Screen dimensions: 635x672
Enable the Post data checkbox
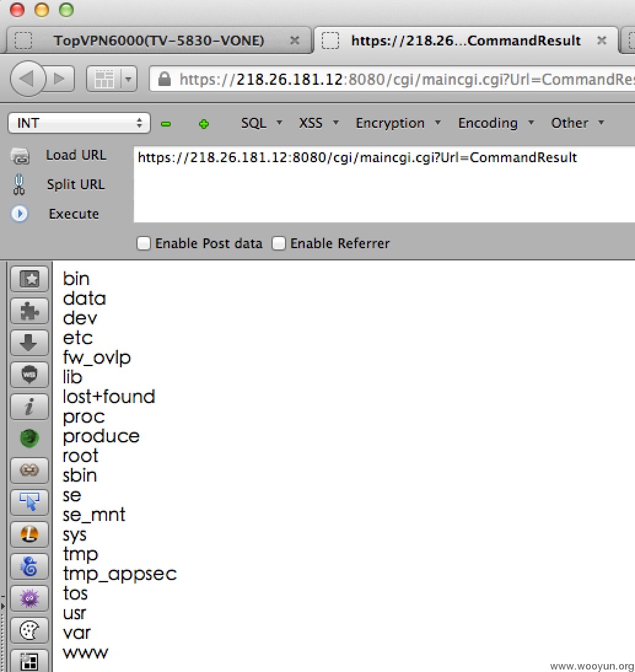144,243
